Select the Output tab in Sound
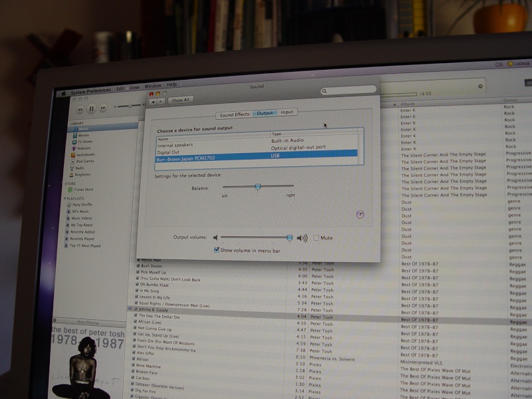The image size is (532, 399). click(265, 113)
